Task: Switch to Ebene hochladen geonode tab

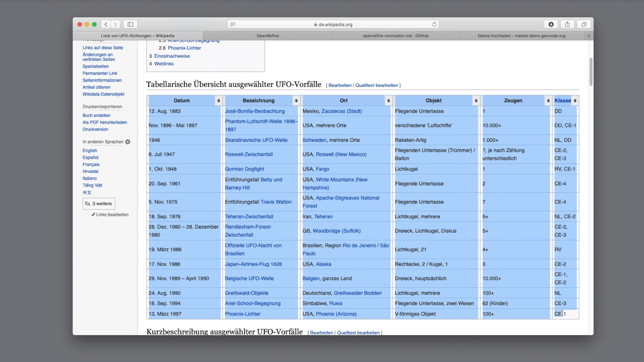Action: pos(521,36)
